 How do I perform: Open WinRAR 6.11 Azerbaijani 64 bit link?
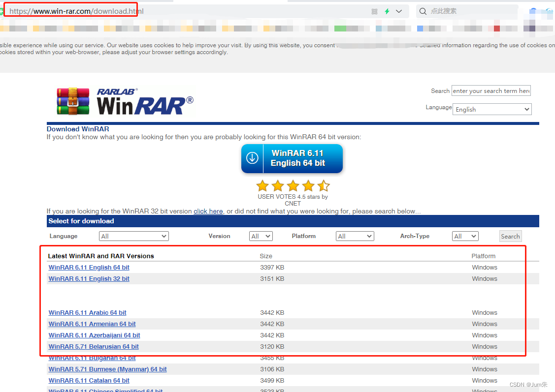point(94,335)
